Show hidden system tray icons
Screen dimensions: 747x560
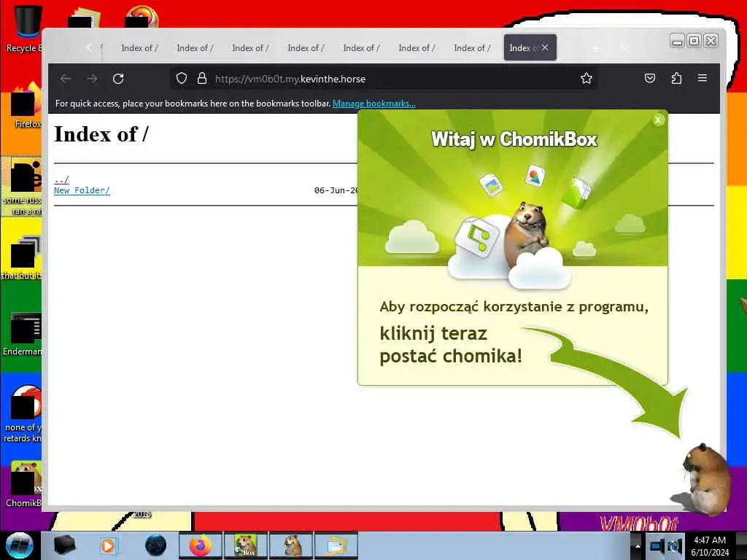point(637,546)
